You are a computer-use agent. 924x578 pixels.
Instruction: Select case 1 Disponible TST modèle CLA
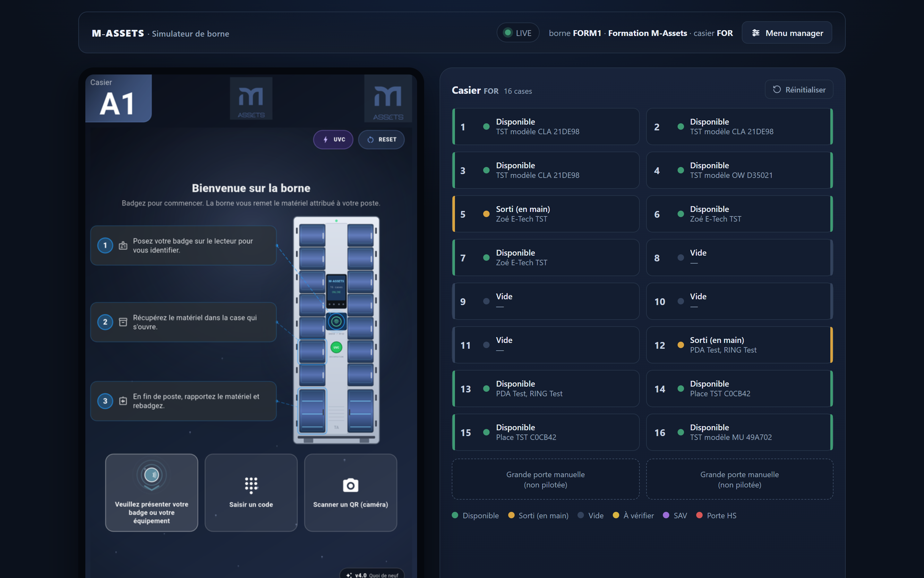pos(545,127)
